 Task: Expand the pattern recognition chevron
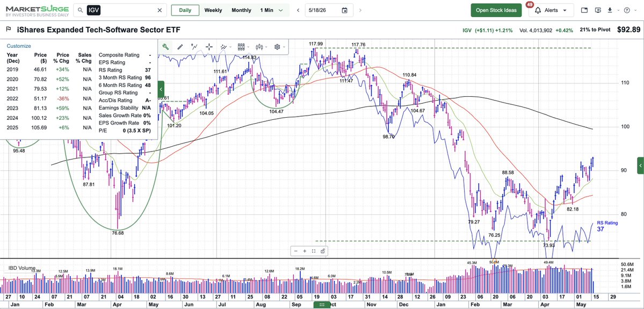230,47
